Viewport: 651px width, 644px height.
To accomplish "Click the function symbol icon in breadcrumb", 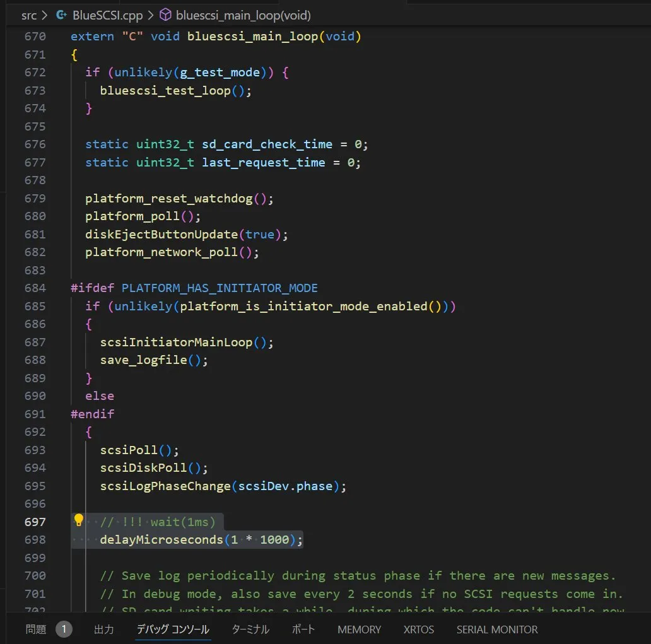I will (165, 15).
